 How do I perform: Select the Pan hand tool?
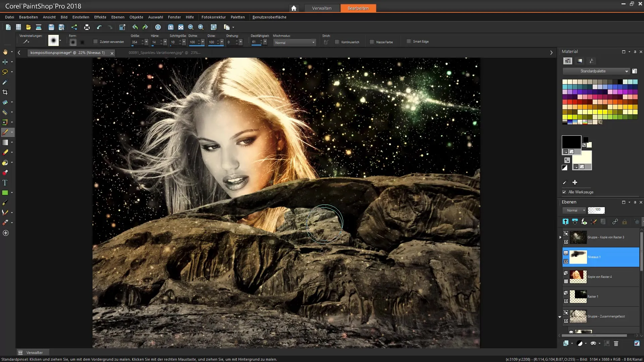5,52
